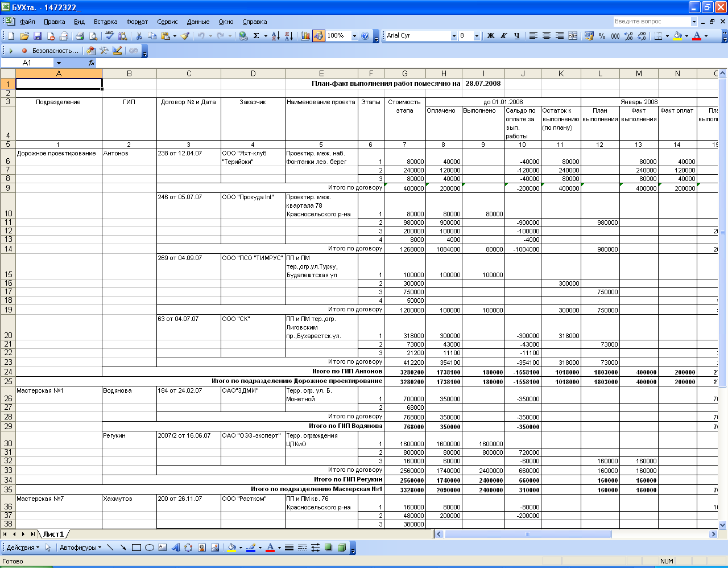Expand the Name Box dropdown arrow
The height and width of the screenshot is (568, 728).
(x=59, y=63)
